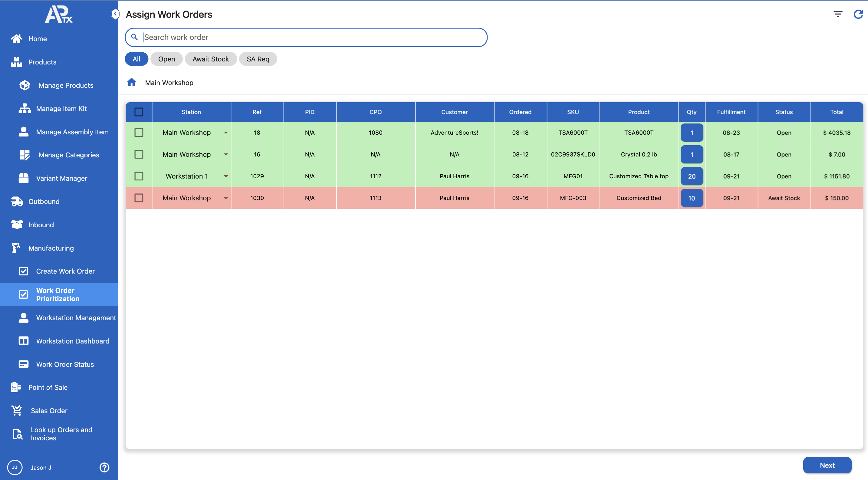Click the Outbound truck icon
The height and width of the screenshot is (480, 868).
coord(17,201)
